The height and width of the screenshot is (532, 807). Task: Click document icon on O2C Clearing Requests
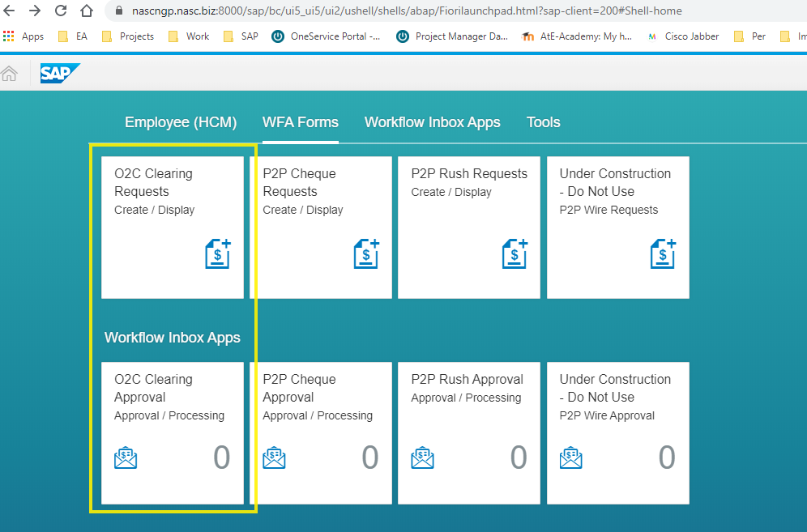218,253
